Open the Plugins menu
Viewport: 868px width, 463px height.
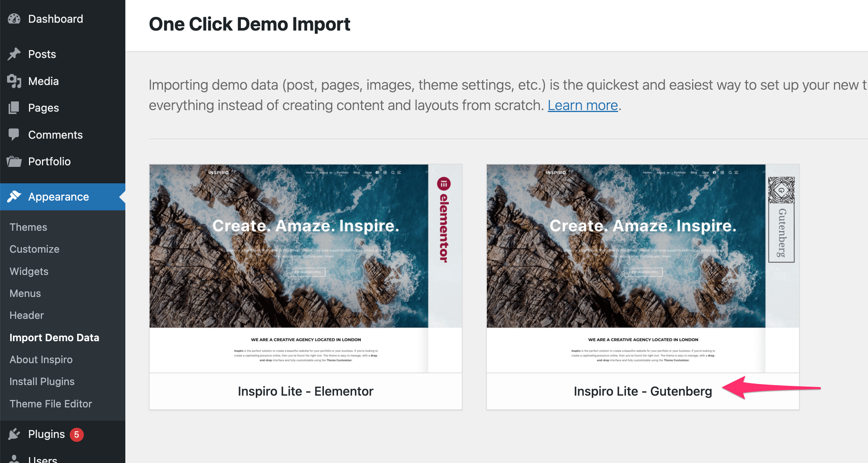pyautogui.click(x=63, y=434)
